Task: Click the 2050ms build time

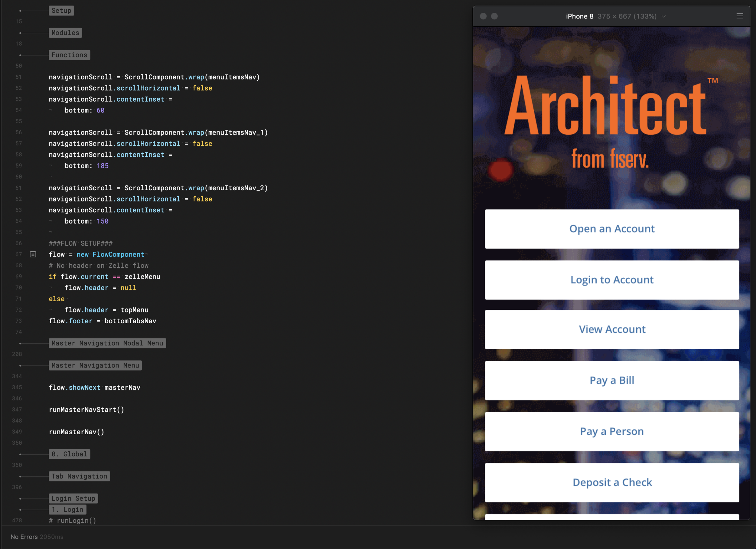Action: coord(51,537)
